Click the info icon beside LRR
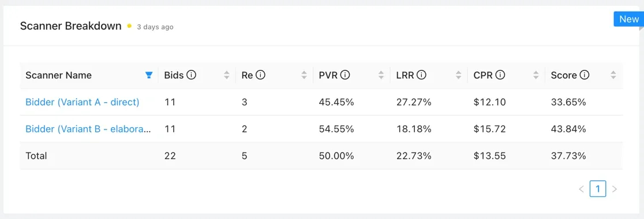The height and width of the screenshot is (219, 644). pyautogui.click(x=421, y=75)
